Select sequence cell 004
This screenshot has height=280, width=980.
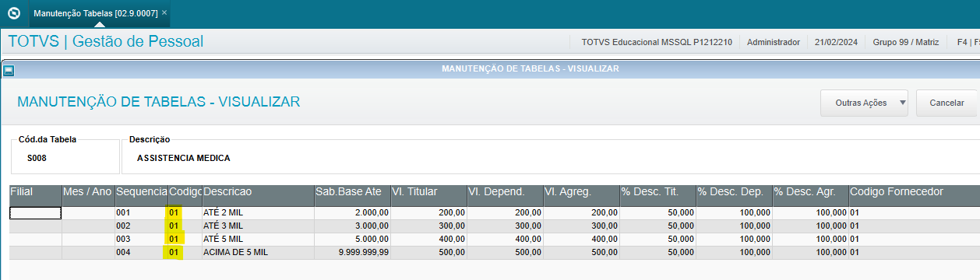tap(141, 252)
